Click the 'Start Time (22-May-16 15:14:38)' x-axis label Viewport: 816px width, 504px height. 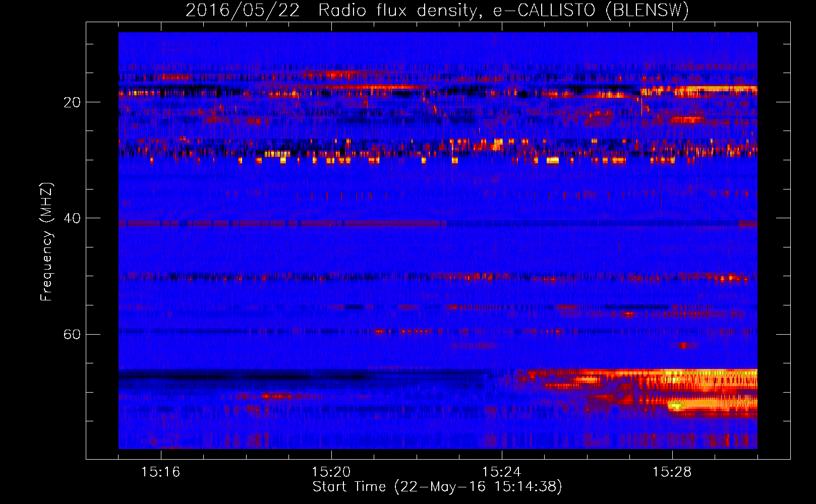tap(437, 487)
